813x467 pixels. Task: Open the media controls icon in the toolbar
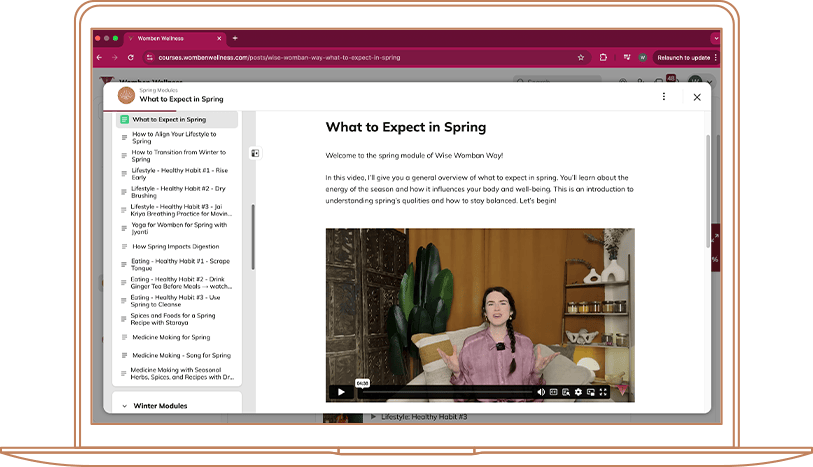click(627, 58)
